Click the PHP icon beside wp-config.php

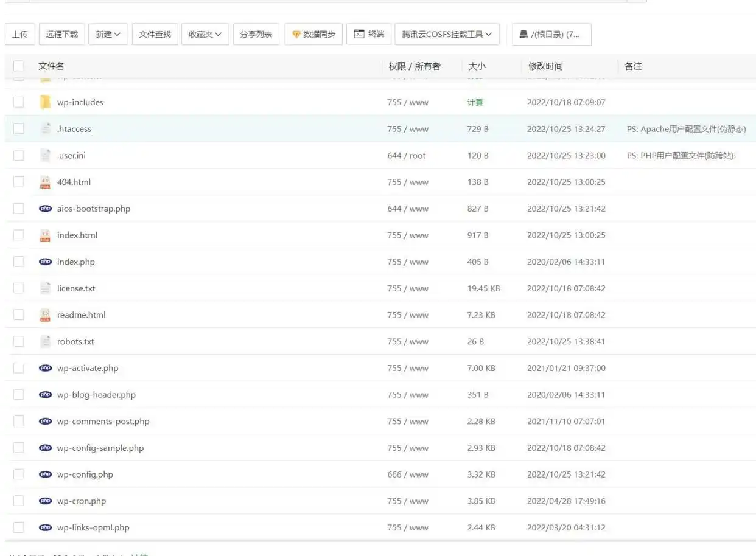click(x=45, y=474)
